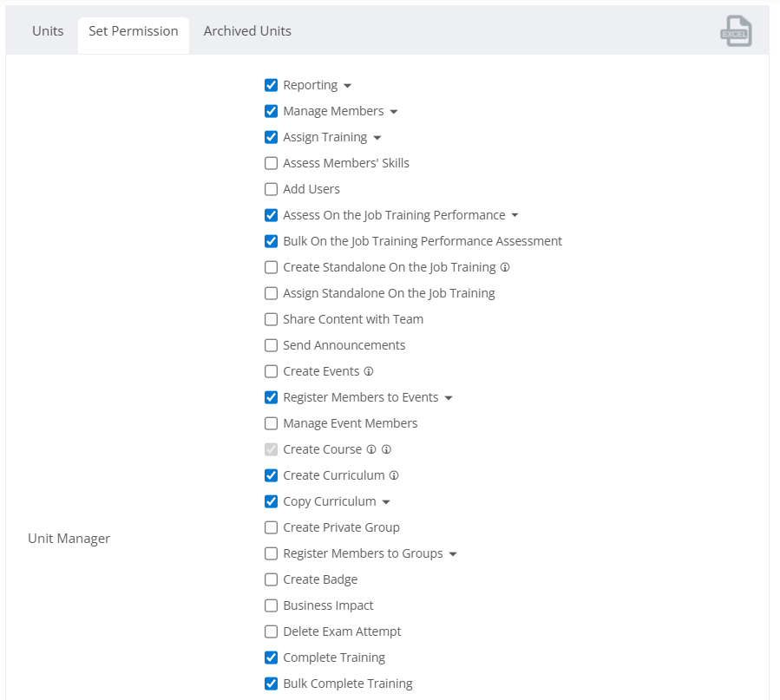Uncheck the Reporting checkbox
Screen dimensions: 780x700
tap(271, 85)
